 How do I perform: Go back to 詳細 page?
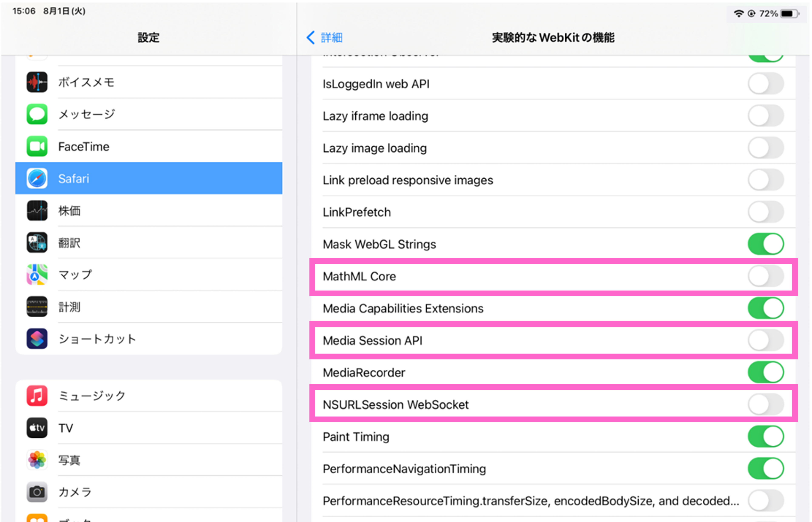[x=331, y=37]
